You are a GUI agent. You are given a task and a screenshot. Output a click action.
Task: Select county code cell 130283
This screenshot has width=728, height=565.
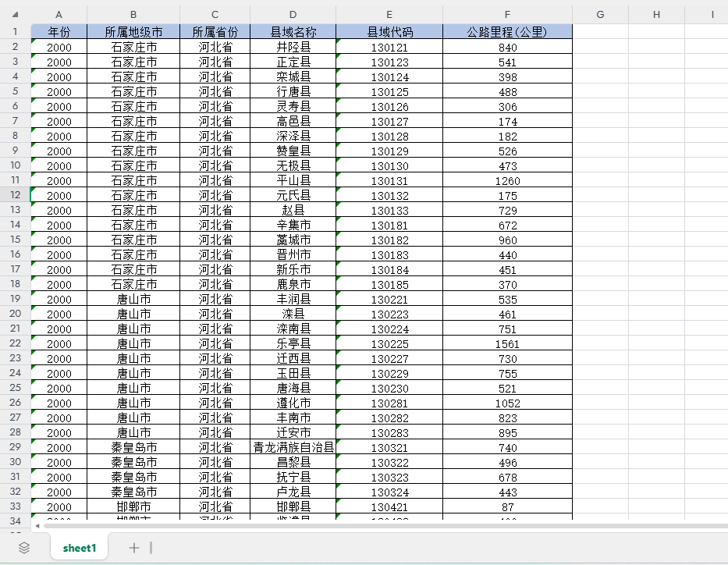click(x=389, y=432)
